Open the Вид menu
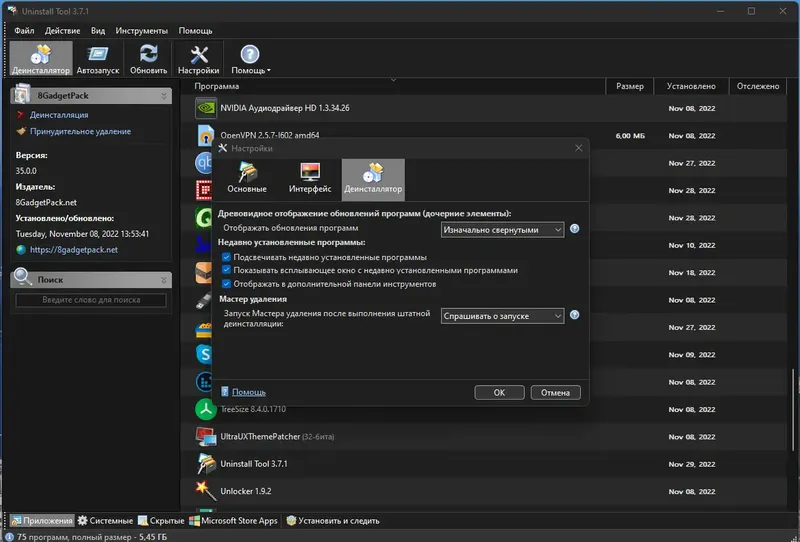This screenshot has height=542, width=800. (x=98, y=31)
